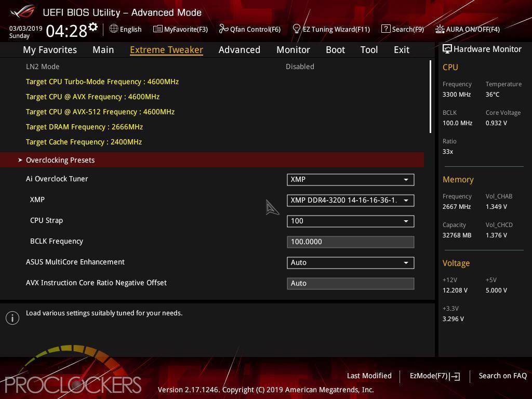Click the Vol_CHAB 1.349 V reading
The image size is (532, 399).
496,207
